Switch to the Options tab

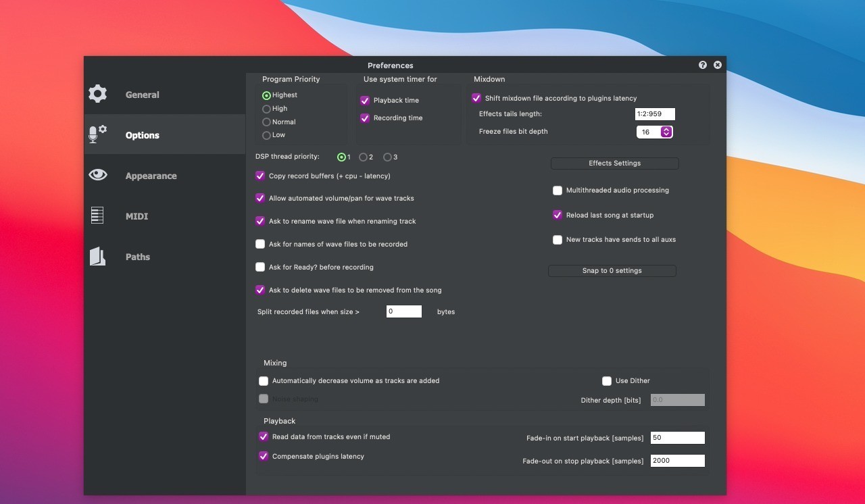[x=164, y=135]
